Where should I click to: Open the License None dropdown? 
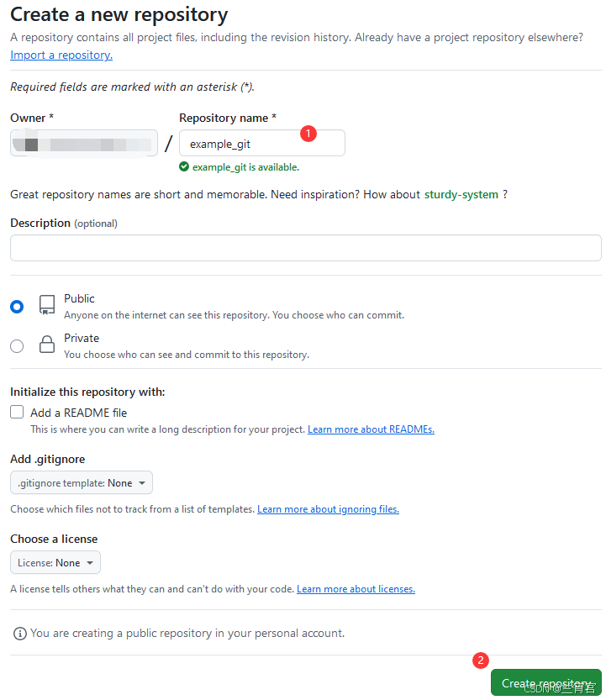coord(55,562)
